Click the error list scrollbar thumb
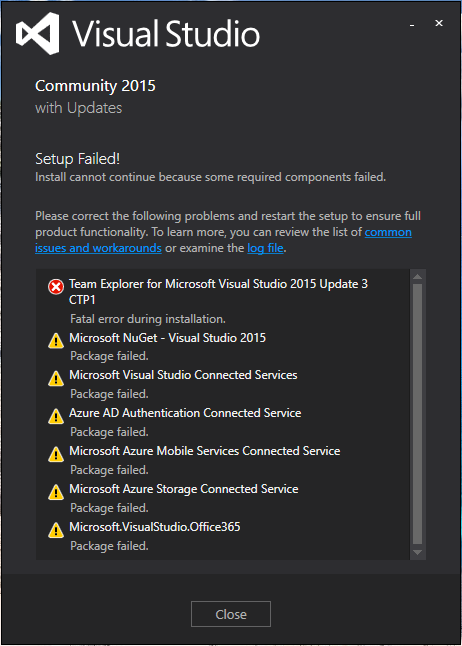 [417, 414]
